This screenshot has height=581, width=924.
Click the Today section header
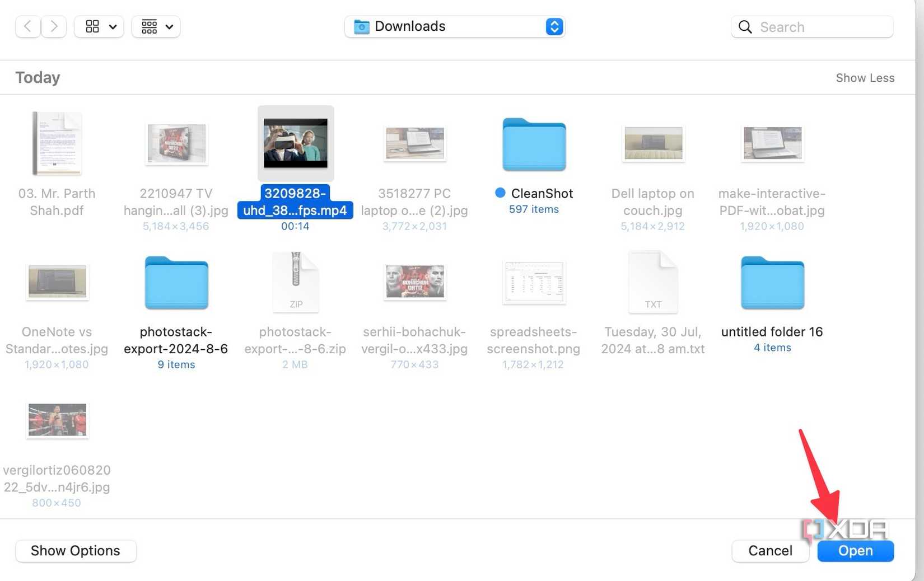click(x=37, y=77)
